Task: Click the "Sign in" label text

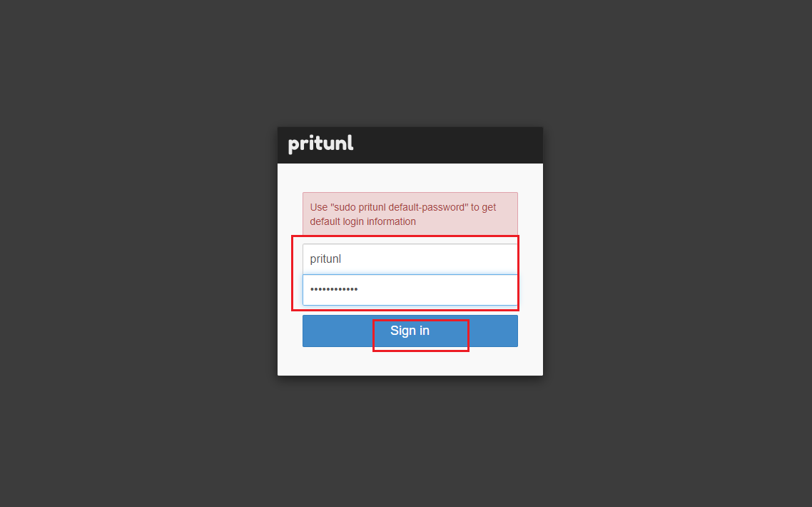Action: pyautogui.click(x=410, y=331)
